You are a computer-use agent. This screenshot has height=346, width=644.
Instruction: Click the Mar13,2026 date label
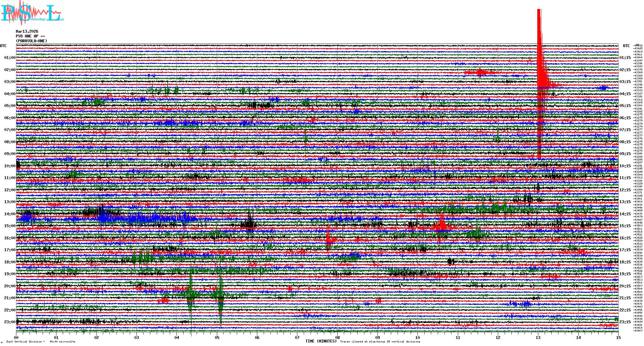(27, 31)
